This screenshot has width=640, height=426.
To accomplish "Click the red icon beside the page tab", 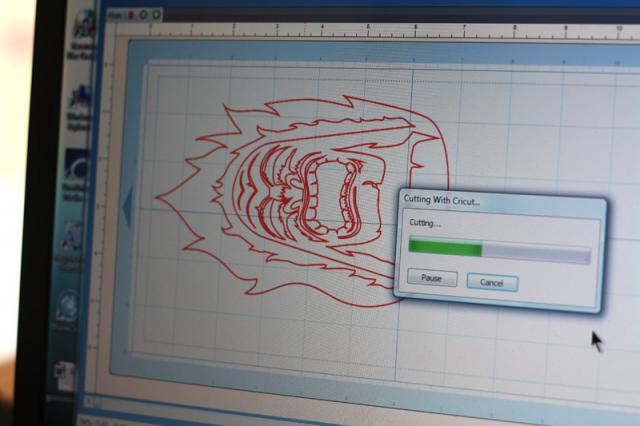I will (131, 15).
